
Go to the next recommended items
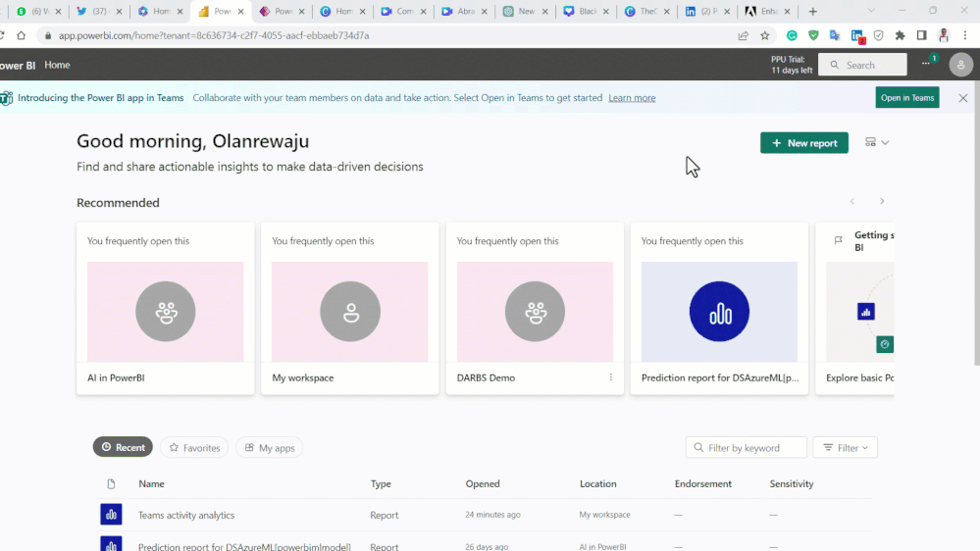tap(882, 201)
